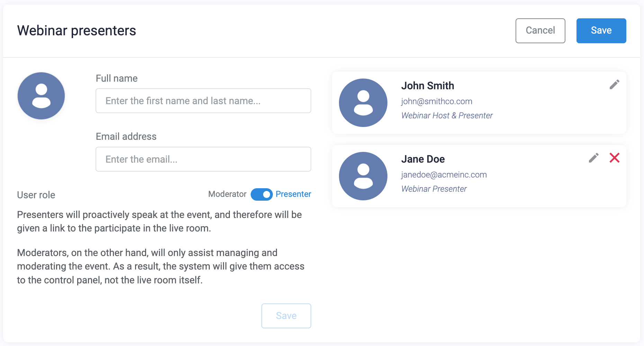Flip the Moderator/Presenter toggle
644x346 pixels.
(261, 194)
